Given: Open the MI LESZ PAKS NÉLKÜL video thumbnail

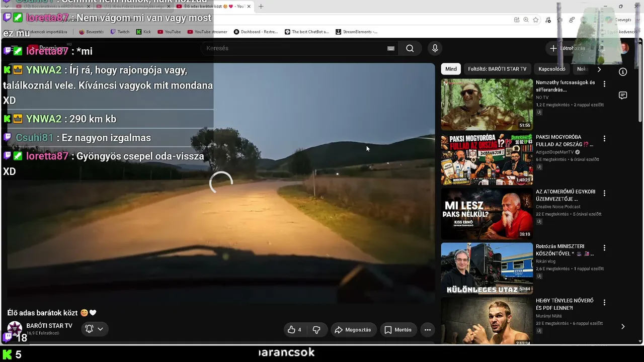Looking at the screenshot, I should [x=487, y=214].
